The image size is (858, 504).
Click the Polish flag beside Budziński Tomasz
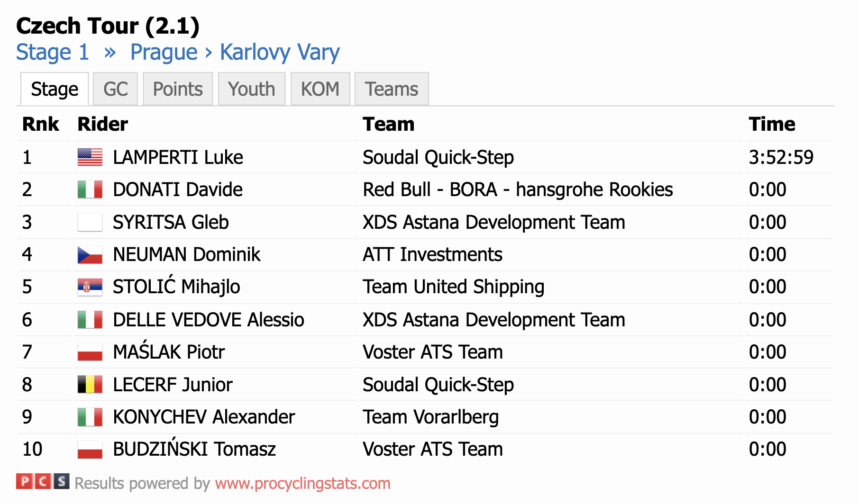click(90, 450)
